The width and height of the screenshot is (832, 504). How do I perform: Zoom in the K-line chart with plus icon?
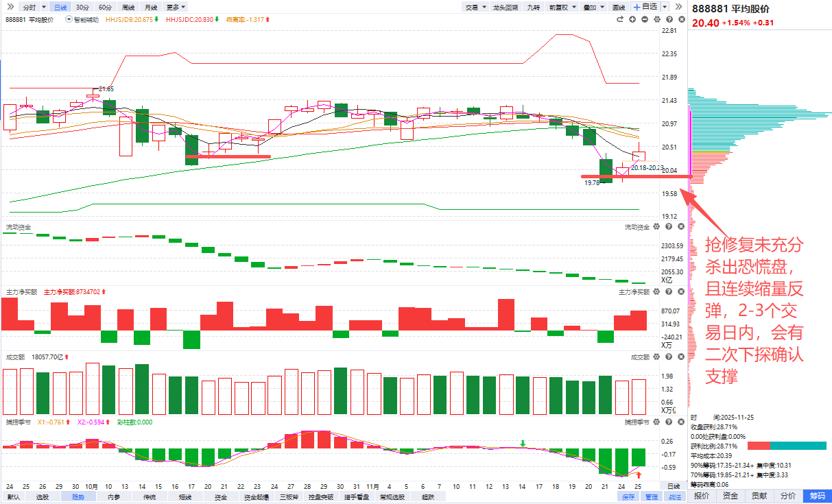[632, 19]
